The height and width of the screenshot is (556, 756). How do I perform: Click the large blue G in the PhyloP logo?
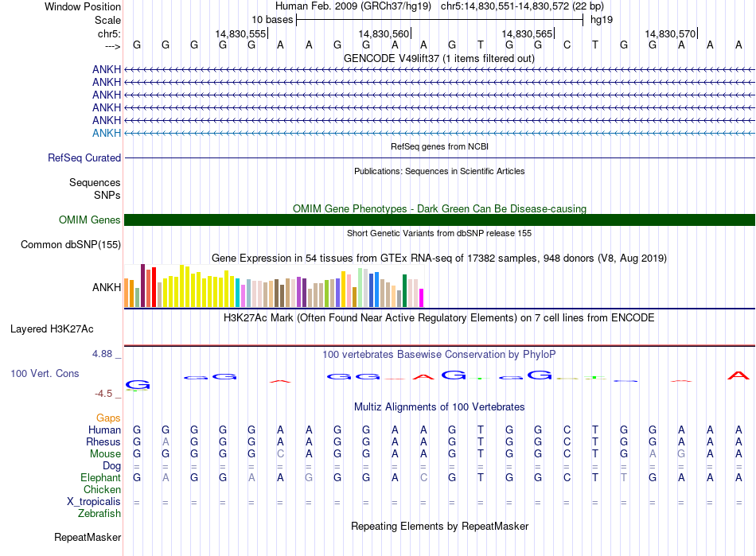(137, 385)
